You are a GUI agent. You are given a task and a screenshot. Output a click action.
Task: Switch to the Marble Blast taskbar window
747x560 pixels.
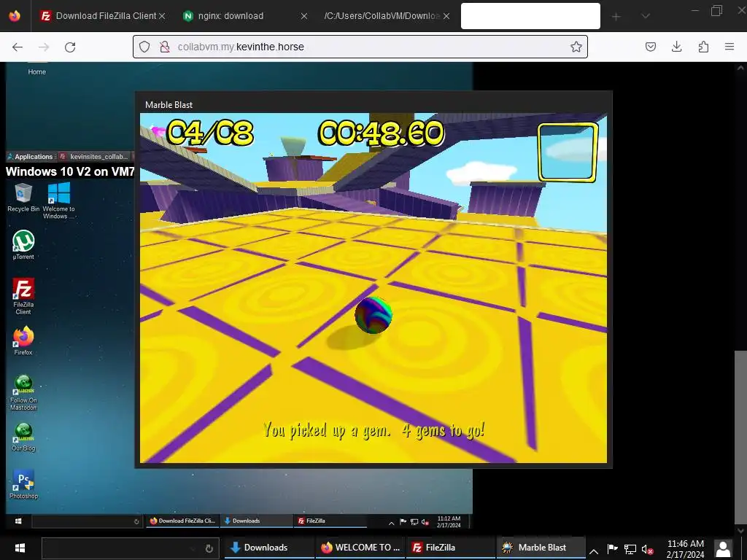click(541, 548)
